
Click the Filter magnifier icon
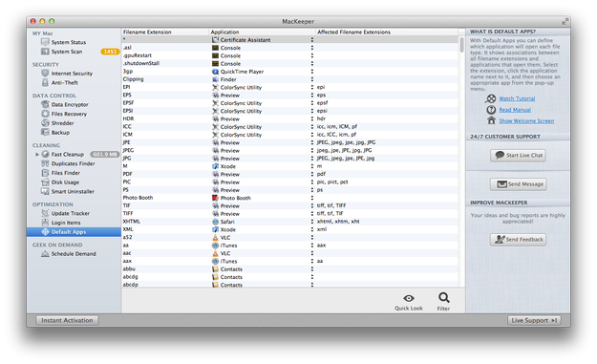pos(444,297)
